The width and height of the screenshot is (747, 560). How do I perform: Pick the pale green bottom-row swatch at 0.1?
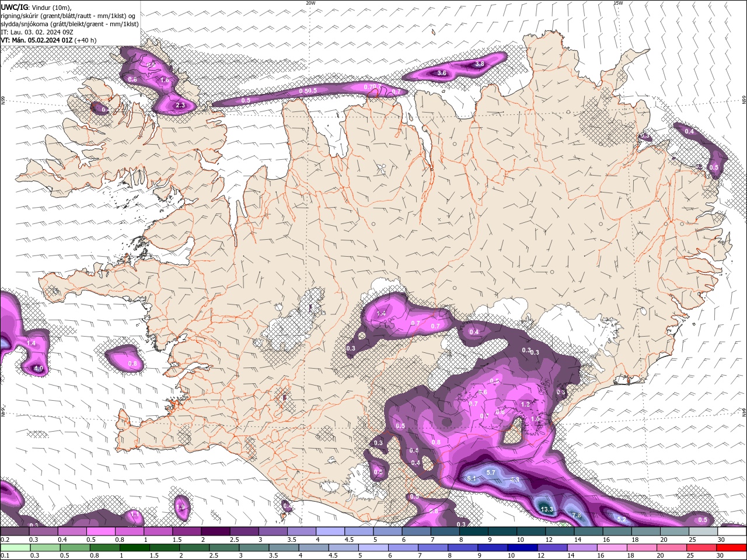15,548
